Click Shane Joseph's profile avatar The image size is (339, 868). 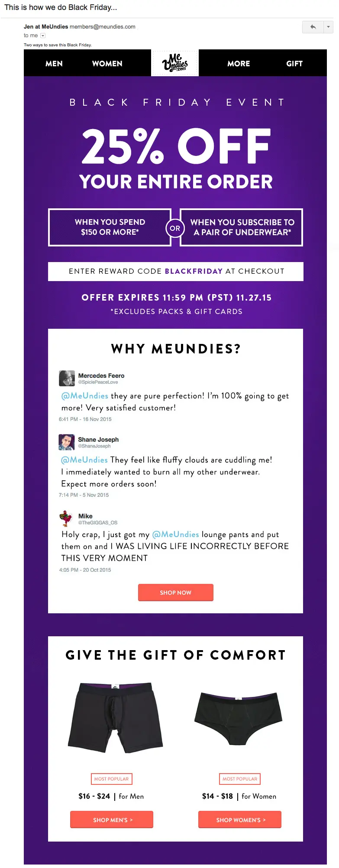tap(66, 442)
